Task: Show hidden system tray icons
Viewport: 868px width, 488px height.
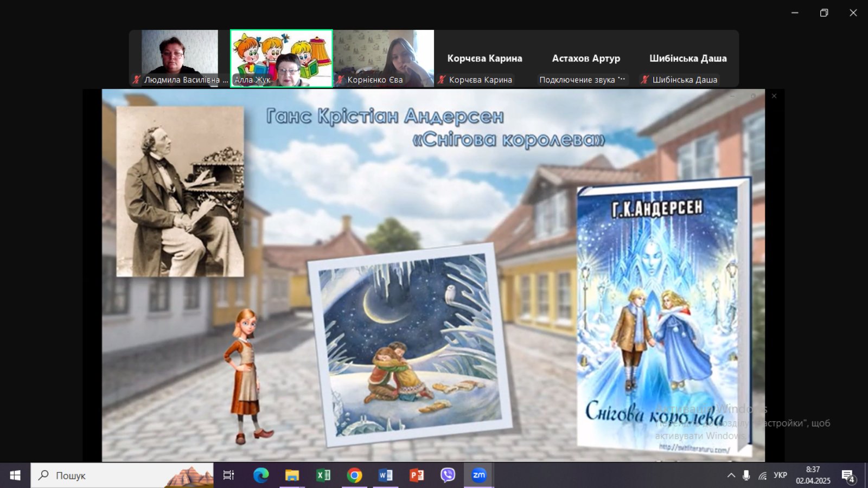Action: tap(731, 476)
